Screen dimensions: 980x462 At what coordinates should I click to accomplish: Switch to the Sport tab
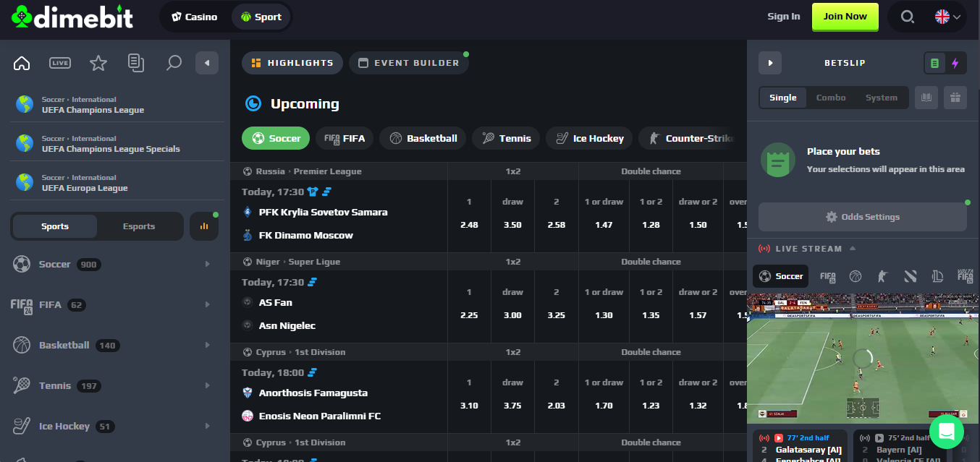(261, 16)
